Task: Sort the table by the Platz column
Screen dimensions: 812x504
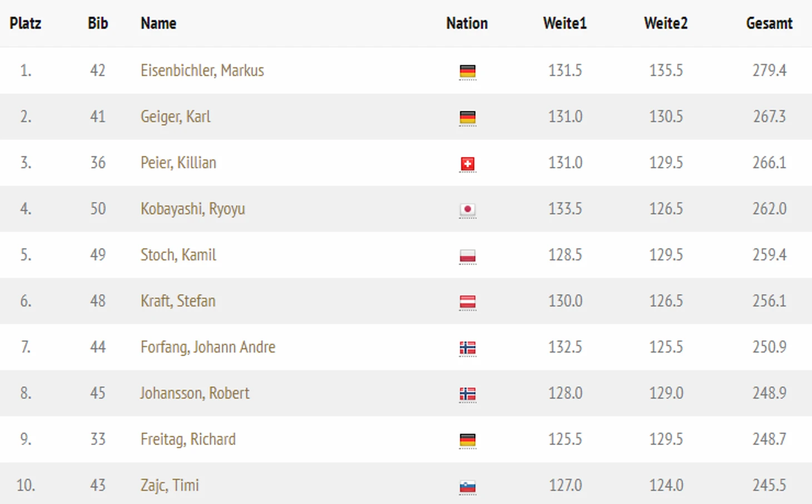Action: (26, 23)
